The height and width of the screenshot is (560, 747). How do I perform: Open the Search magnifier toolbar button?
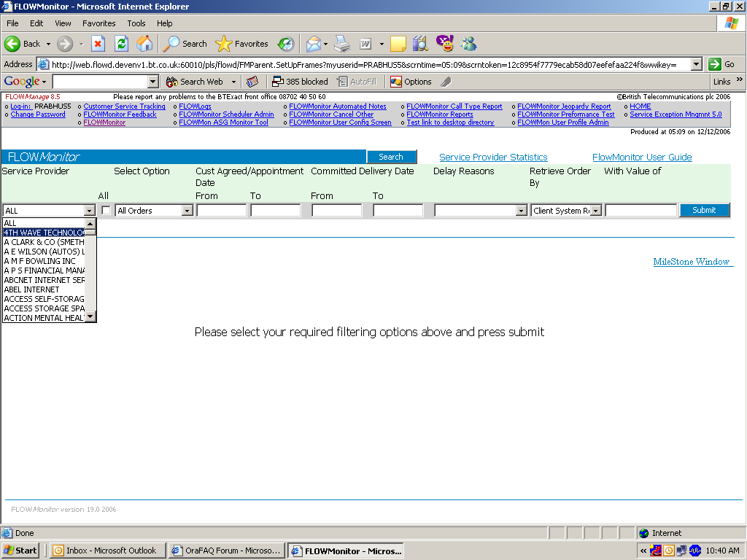[x=185, y=44]
